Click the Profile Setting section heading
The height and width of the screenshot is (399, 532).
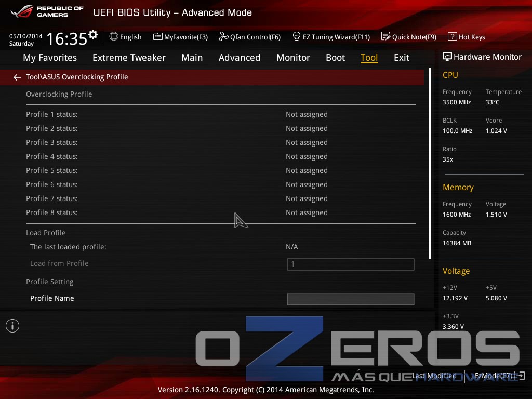tap(49, 282)
